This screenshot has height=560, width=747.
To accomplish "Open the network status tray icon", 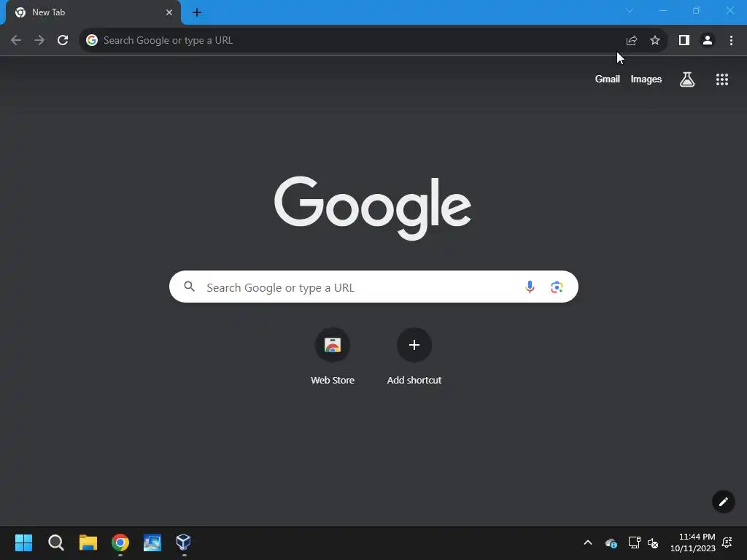I will click(634, 542).
